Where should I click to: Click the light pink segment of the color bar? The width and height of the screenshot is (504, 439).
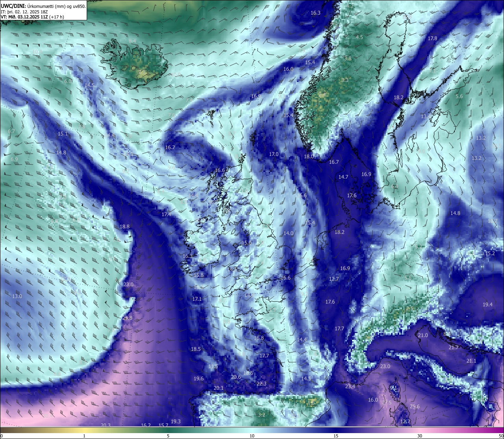(x=420, y=430)
